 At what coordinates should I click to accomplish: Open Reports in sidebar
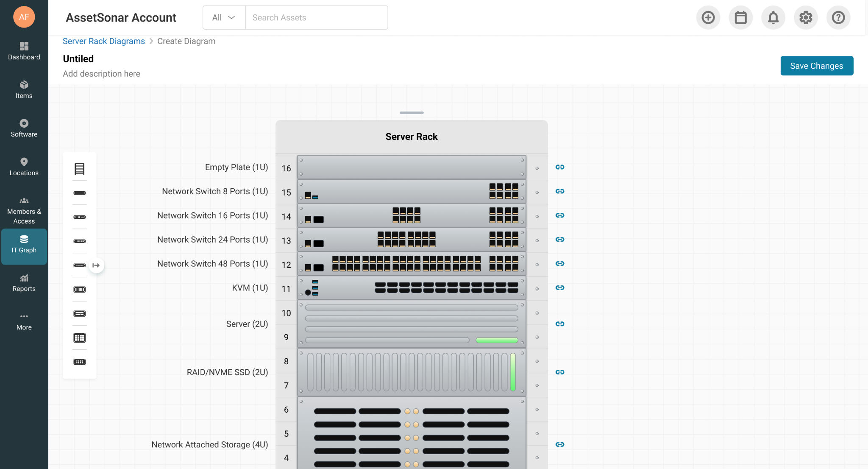click(x=24, y=283)
